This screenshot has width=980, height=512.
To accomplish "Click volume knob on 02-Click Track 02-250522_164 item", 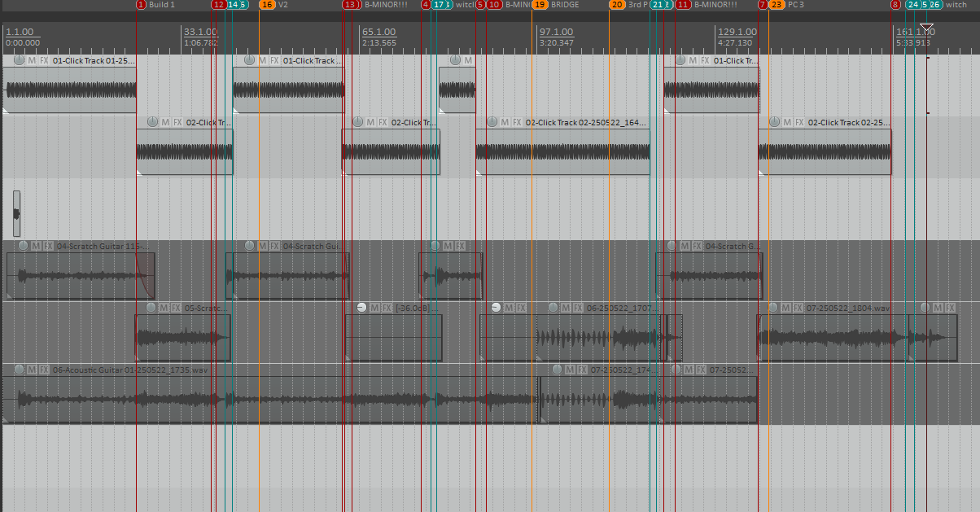I will coord(492,122).
